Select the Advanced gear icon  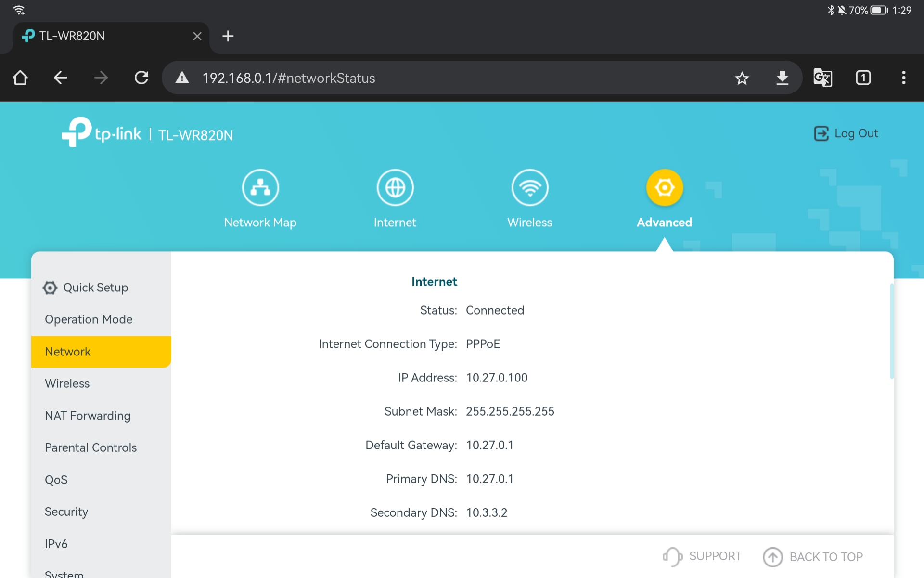(664, 188)
